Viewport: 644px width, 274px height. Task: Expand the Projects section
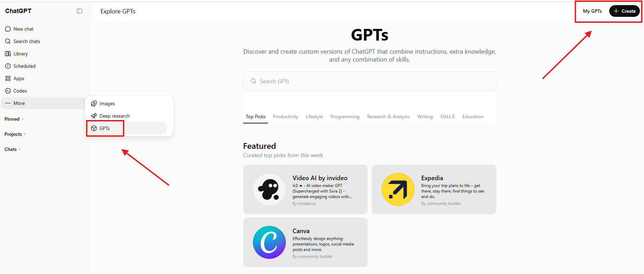click(x=15, y=134)
